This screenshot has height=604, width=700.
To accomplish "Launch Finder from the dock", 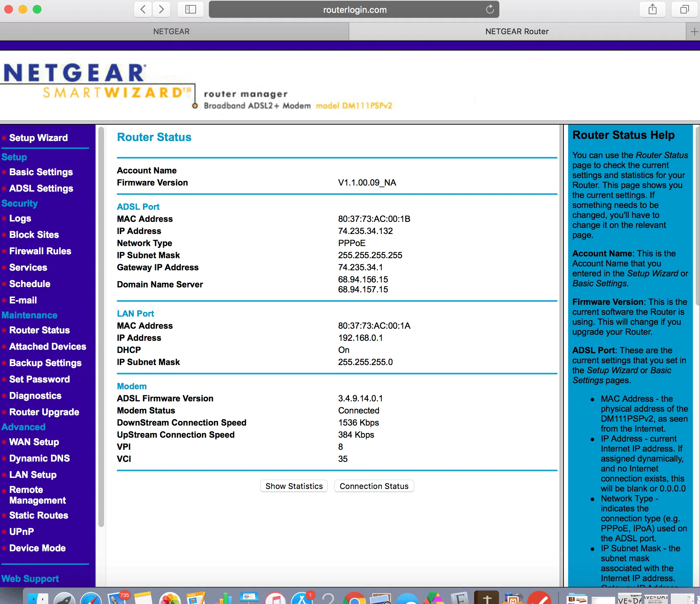I will coord(38,599).
